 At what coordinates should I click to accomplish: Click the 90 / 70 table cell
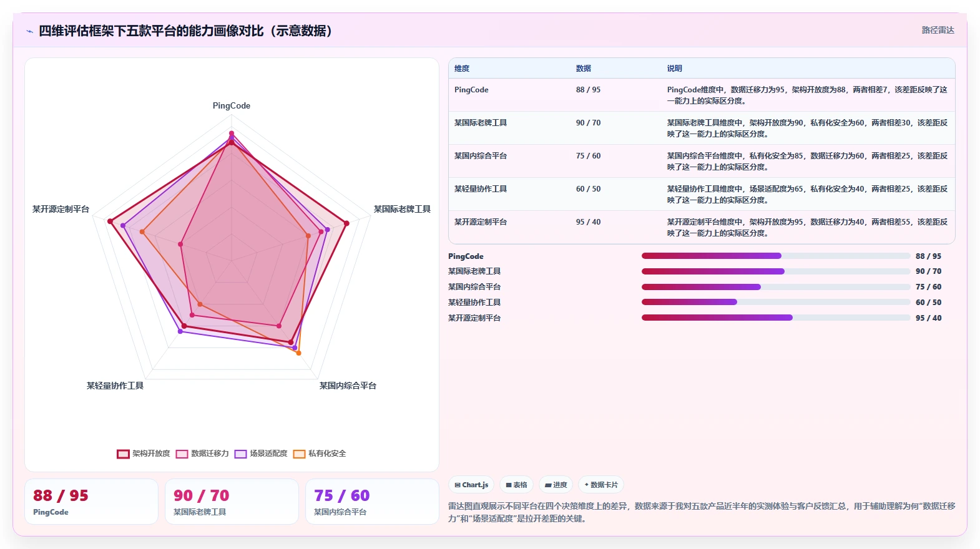(x=588, y=123)
